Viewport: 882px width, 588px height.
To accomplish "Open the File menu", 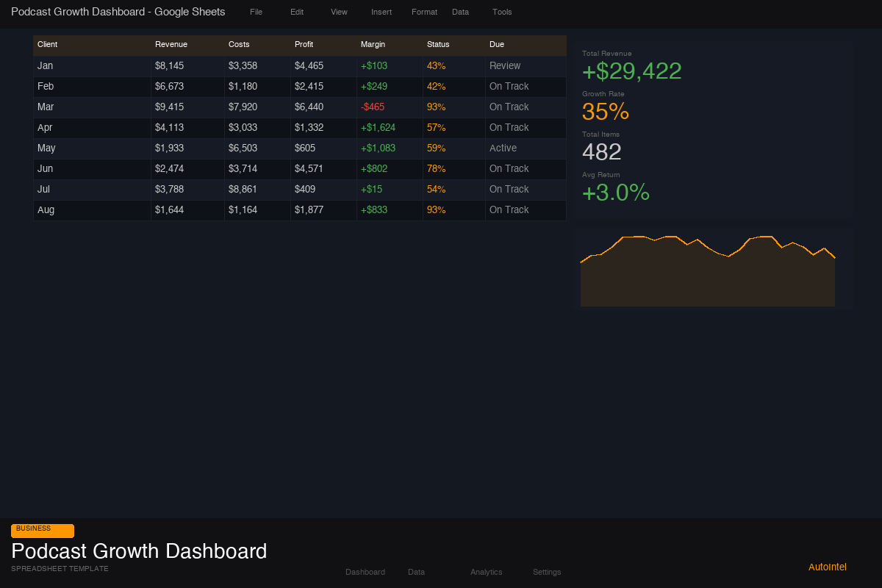I will click(x=256, y=12).
